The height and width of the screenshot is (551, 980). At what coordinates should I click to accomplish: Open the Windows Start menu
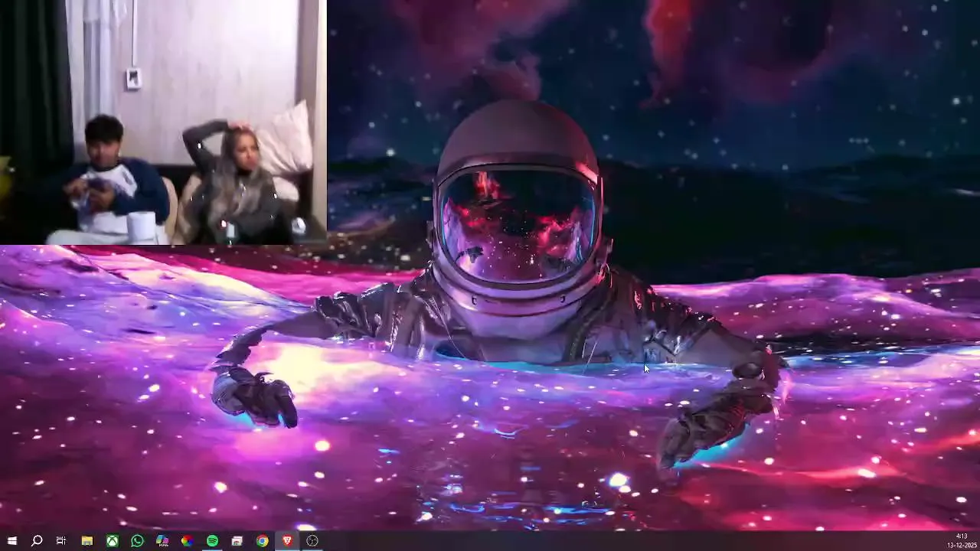coord(11,541)
